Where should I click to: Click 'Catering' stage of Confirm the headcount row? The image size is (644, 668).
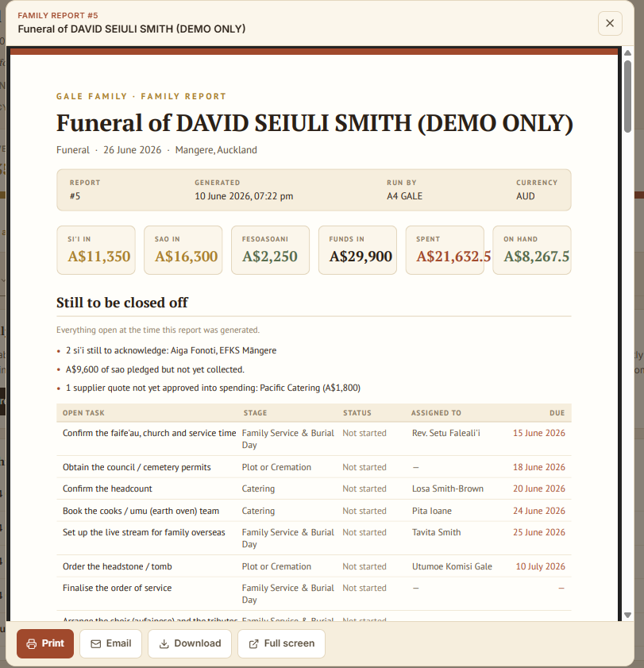pos(258,488)
